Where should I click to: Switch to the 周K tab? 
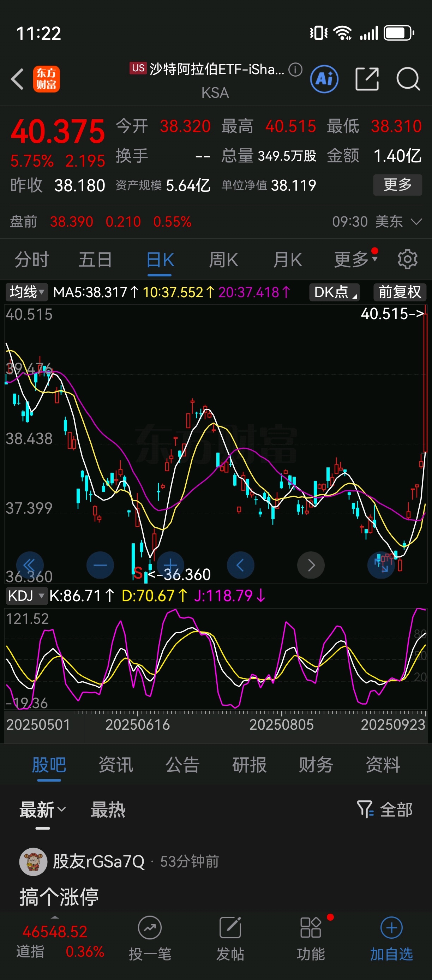[224, 259]
